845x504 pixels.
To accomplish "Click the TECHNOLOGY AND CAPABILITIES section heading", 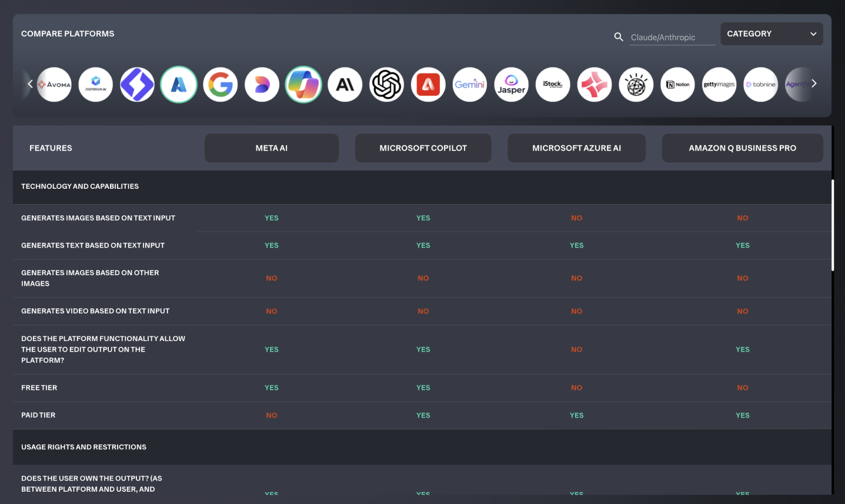I will 80,186.
